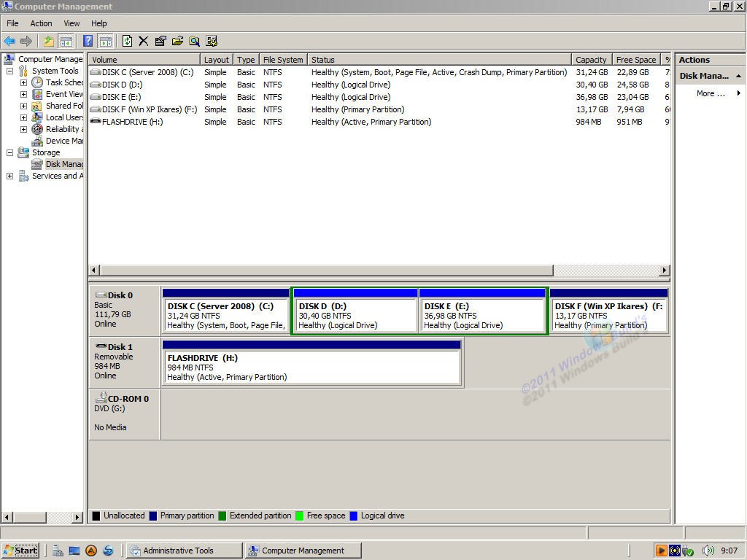Viewport: 747px width, 560px height.
Task: Collapse the System Tools tree node
Action: (x=9, y=71)
